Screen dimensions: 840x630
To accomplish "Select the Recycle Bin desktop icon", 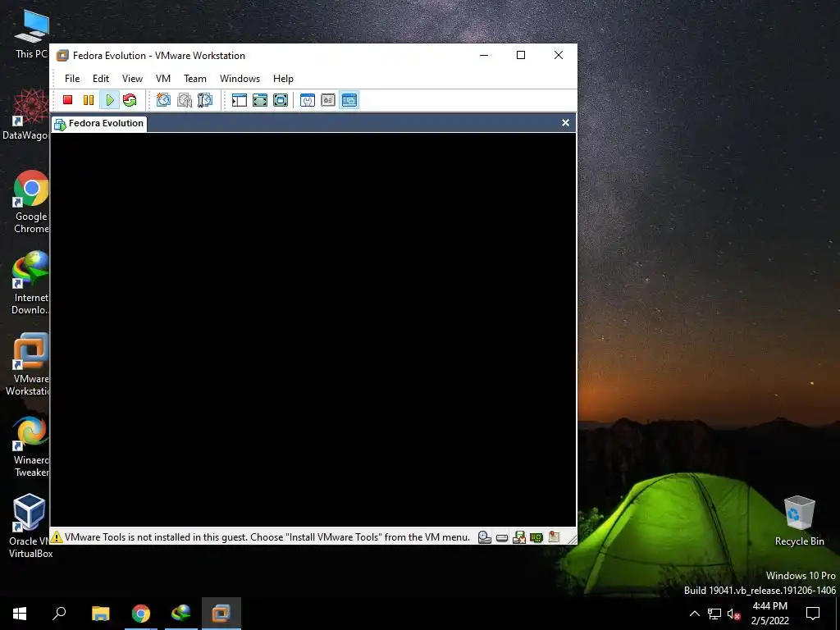I will (x=799, y=521).
